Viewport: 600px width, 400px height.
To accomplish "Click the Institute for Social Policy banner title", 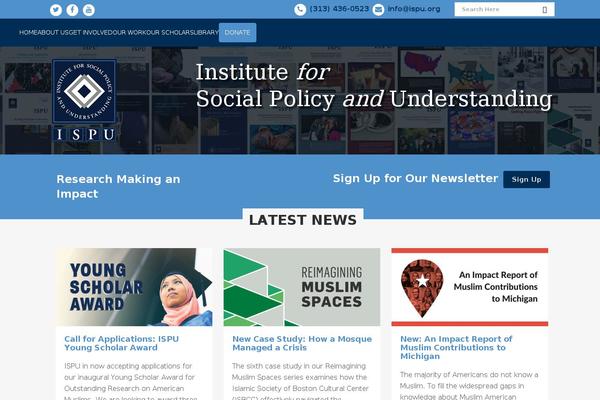I will coord(374,85).
